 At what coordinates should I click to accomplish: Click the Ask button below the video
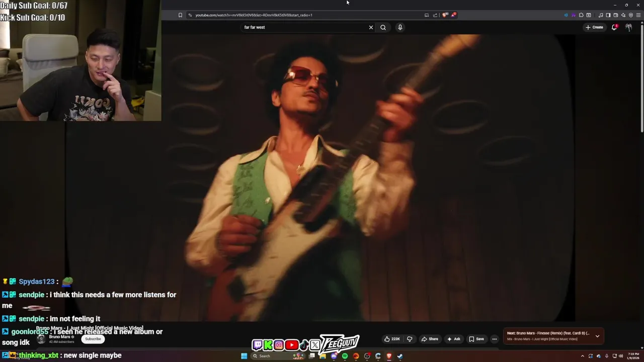click(x=453, y=339)
